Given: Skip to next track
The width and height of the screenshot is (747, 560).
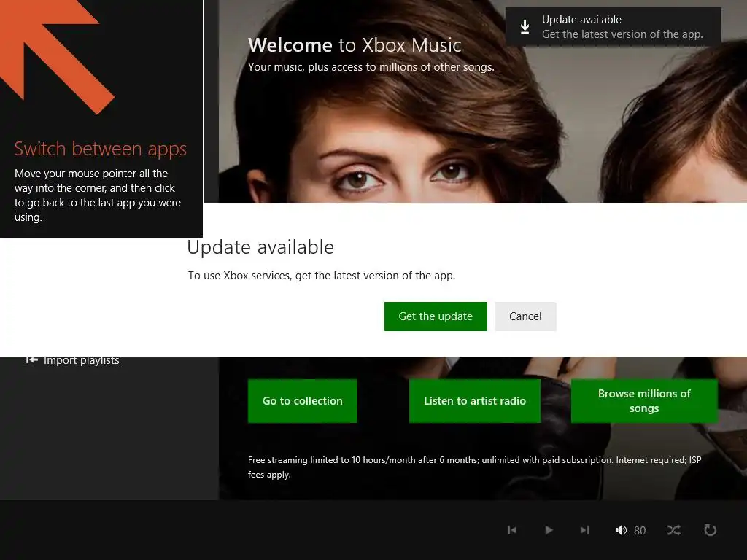Looking at the screenshot, I should tap(584, 530).
